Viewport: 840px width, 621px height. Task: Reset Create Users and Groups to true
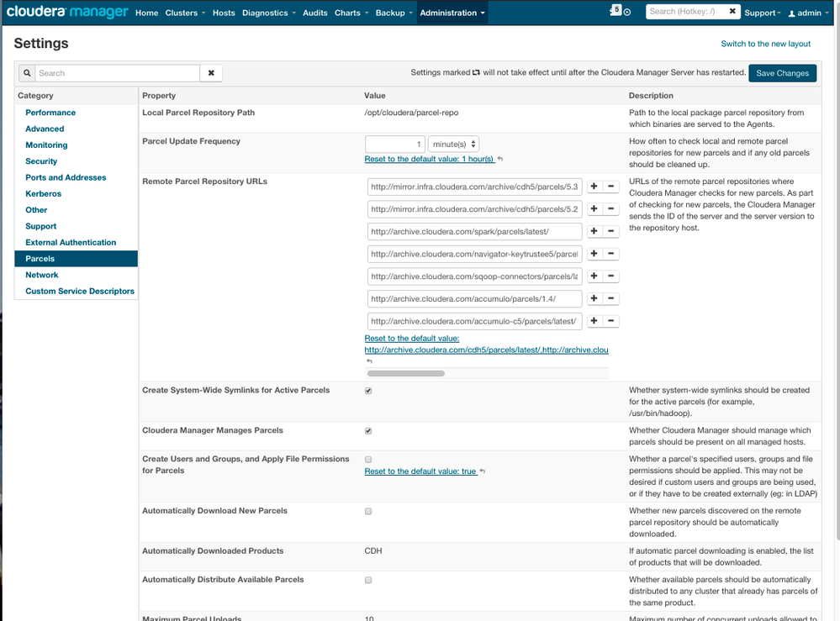[x=420, y=471]
